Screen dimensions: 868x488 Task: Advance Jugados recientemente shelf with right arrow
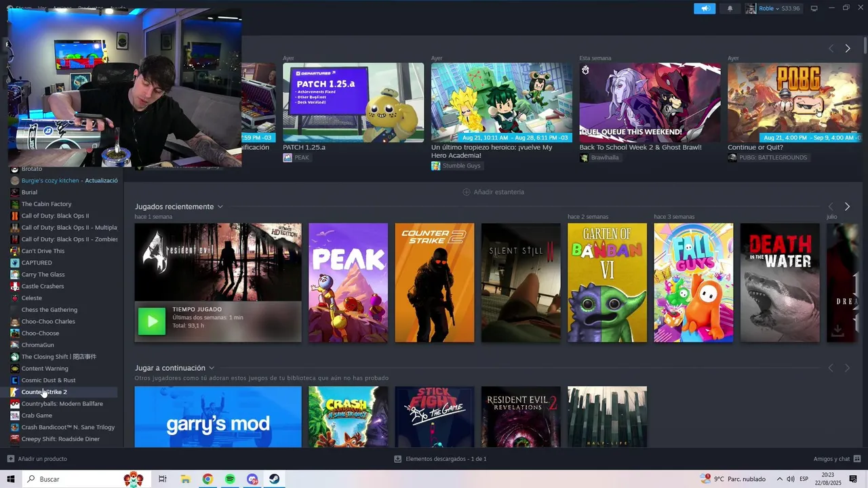(847, 206)
